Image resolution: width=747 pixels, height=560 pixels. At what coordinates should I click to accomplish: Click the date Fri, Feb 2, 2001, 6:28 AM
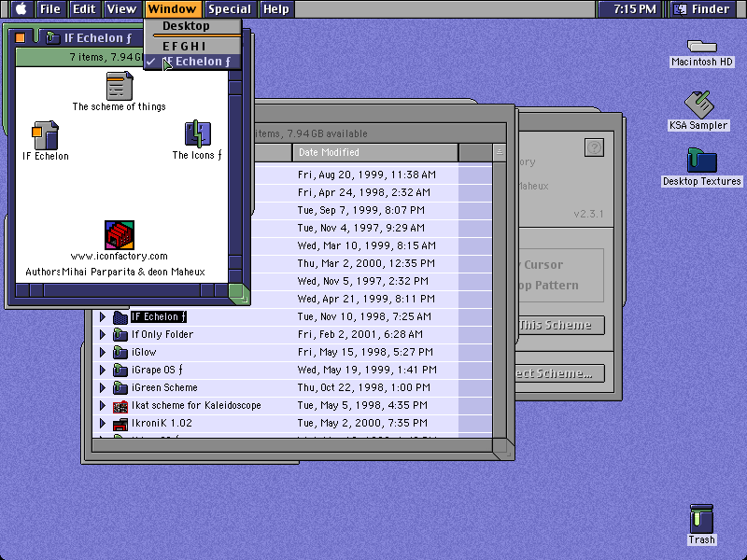tap(360, 334)
